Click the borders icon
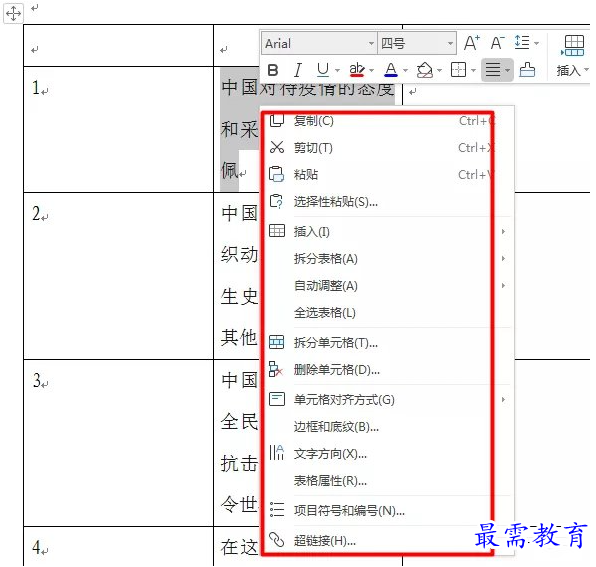596x567 pixels. coord(458,70)
